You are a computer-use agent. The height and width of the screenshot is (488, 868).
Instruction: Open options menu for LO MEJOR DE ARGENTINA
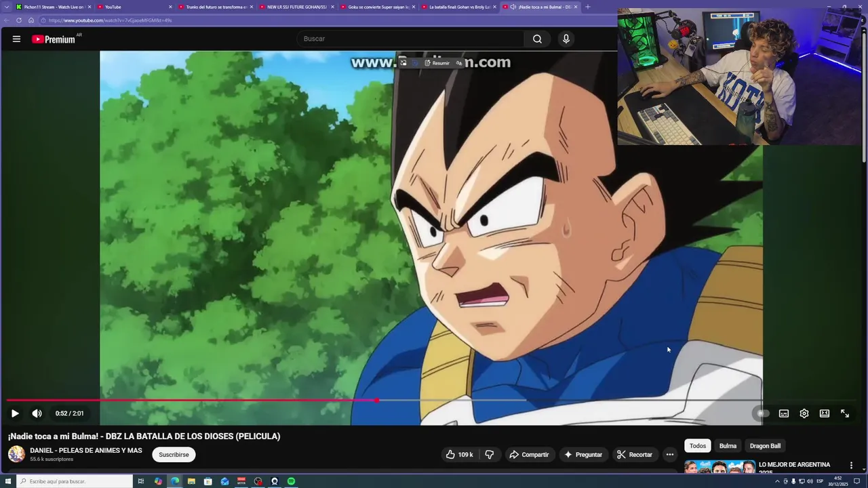click(x=851, y=466)
